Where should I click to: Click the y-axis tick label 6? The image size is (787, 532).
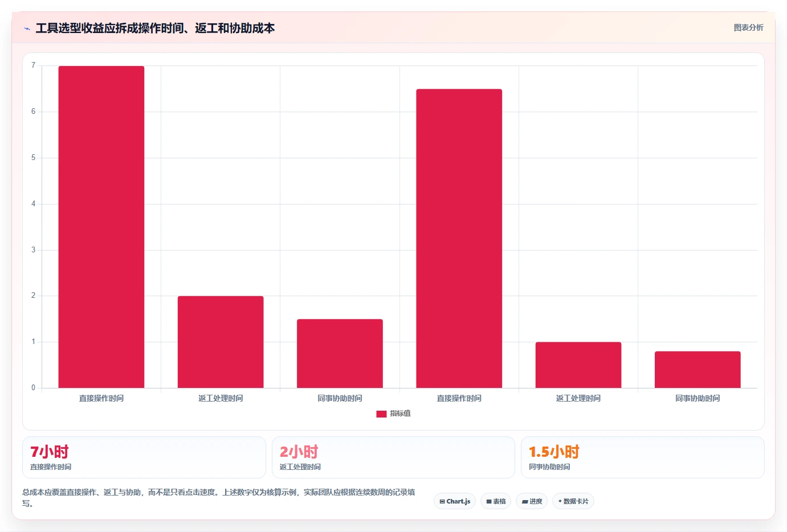point(33,112)
